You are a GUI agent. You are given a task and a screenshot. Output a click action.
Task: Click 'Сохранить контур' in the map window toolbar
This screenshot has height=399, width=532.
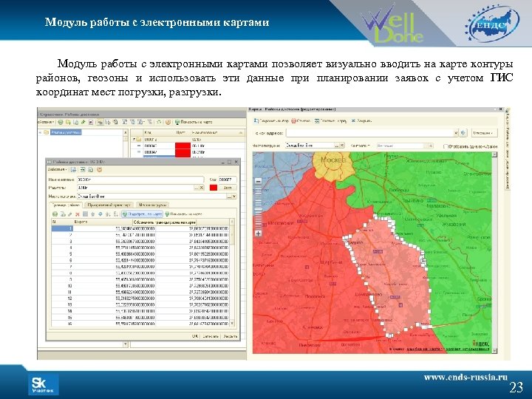[x=271, y=120]
